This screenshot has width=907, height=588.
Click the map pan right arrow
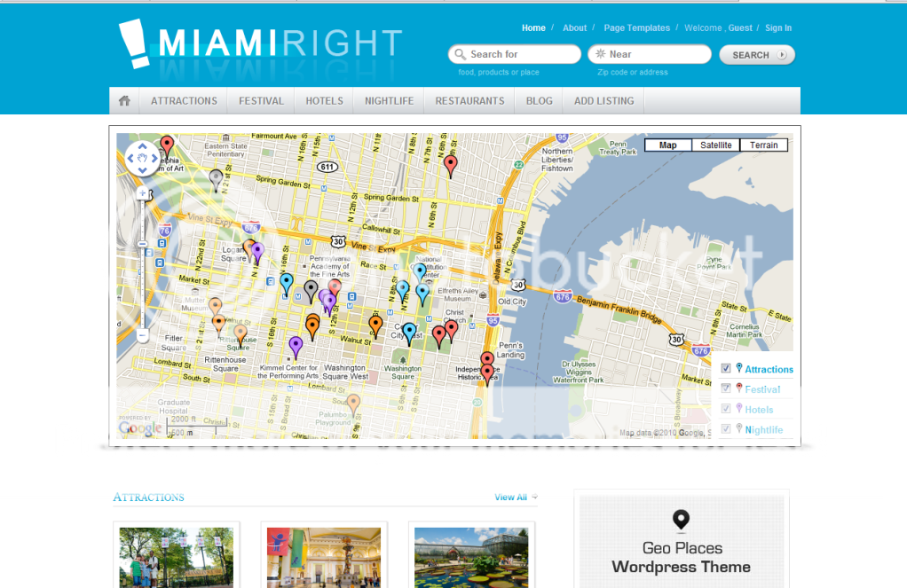click(154, 159)
